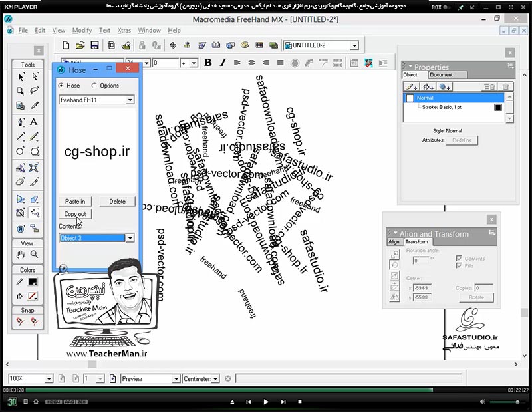
Task: Open the File menu
Action: tap(23, 30)
